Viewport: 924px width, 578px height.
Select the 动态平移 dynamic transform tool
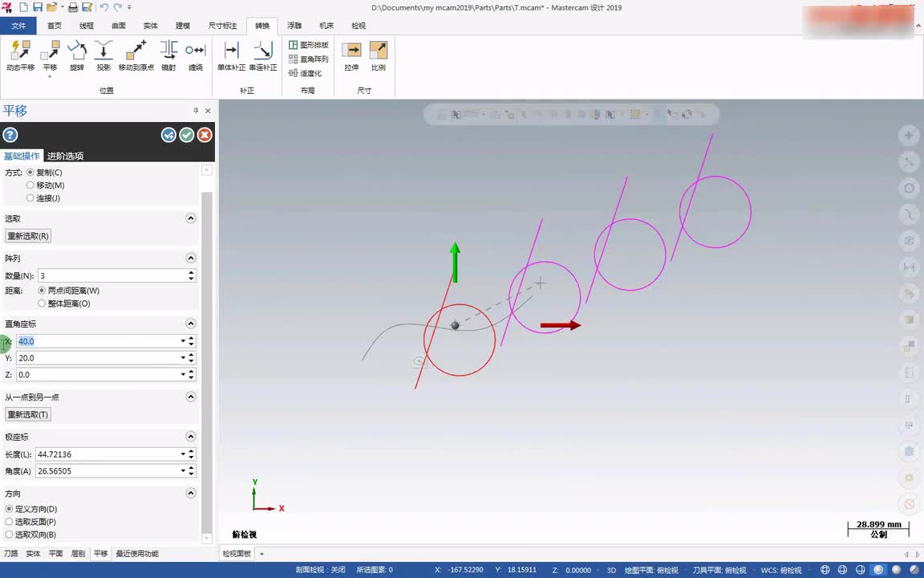click(21, 55)
